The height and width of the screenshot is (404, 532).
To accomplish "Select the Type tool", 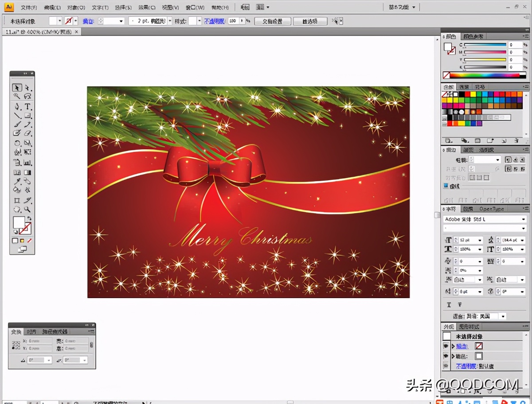I will [x=27, y=106].
